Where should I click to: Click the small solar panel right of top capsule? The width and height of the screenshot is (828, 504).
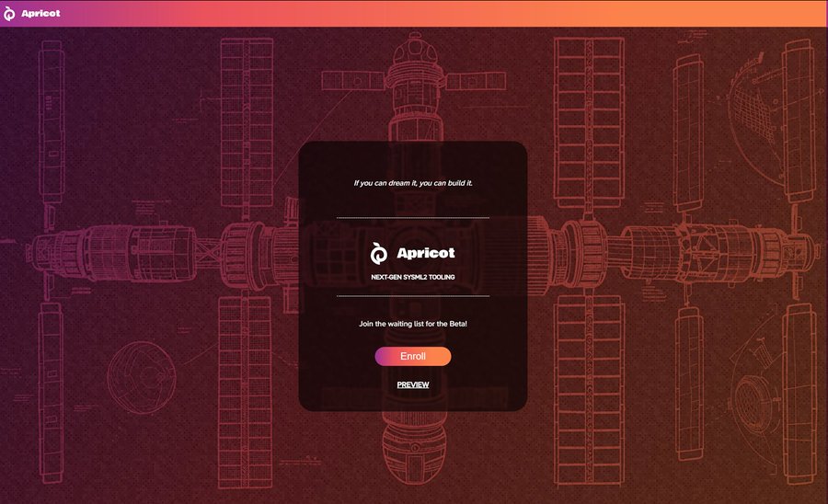pyautogui.click(x=477, y=81)
